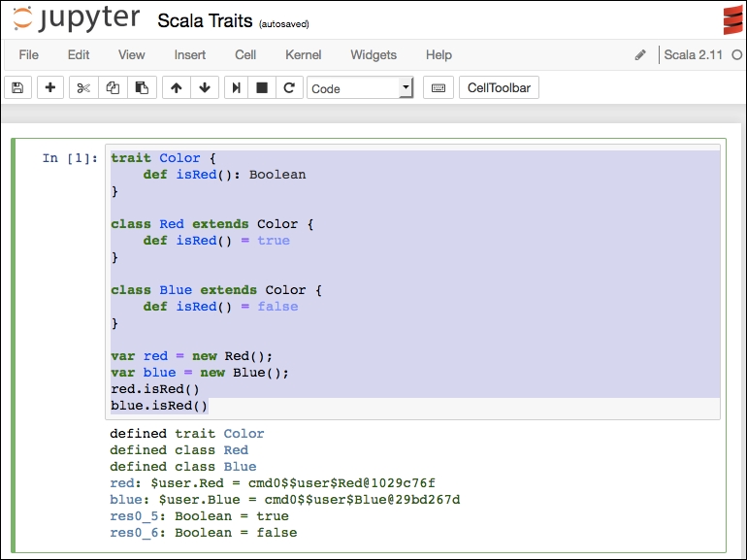747x560 pixels.
Task: Click the Scala logo at top right
Action: pyautogui.click(x=732, y=20)
